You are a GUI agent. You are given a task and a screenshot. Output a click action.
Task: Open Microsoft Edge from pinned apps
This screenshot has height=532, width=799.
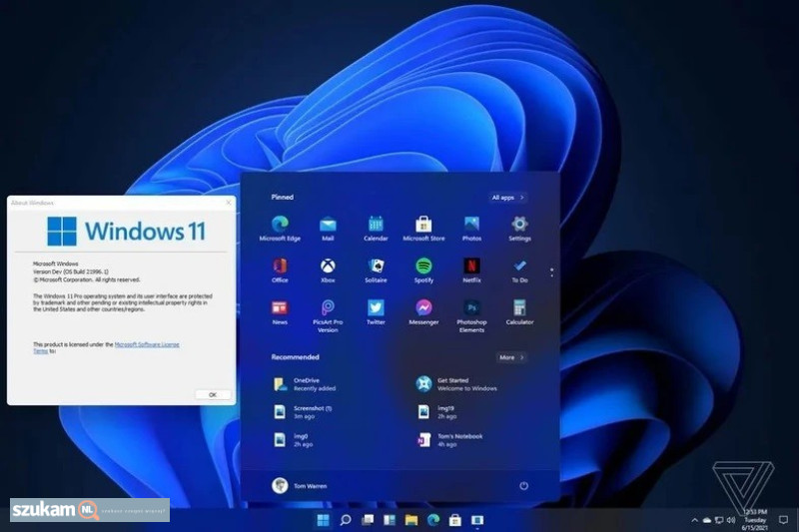click(x=280, y=229)
